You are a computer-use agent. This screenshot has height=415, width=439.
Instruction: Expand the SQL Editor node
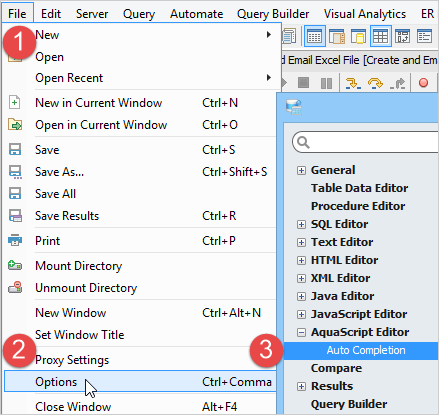coord(301,225)
